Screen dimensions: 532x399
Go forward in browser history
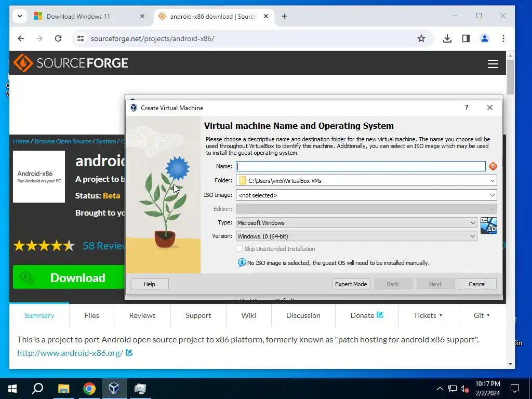coord(39,38)
